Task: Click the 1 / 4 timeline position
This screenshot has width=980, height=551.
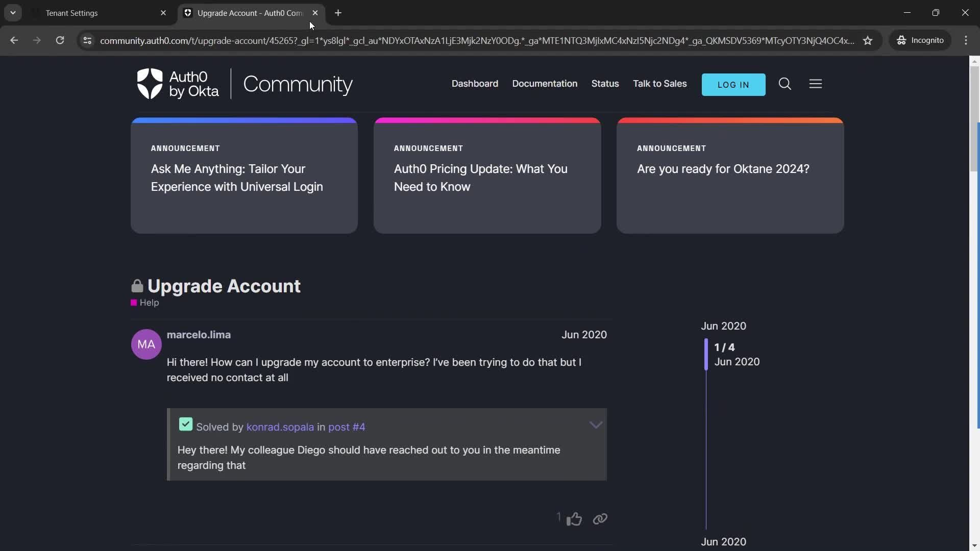Action: (724, 347)
